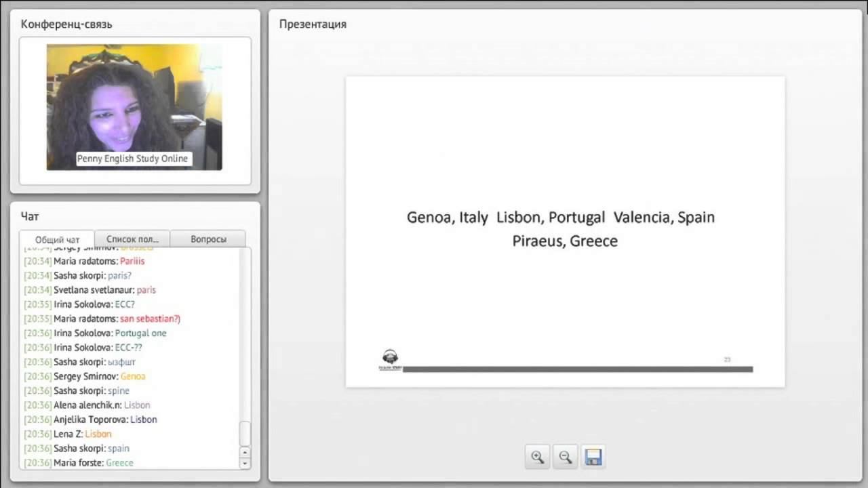Click Irina Sokolova's message Portugal one
Viewport: 868px width, 488px height.
click(x=140, y=333)
